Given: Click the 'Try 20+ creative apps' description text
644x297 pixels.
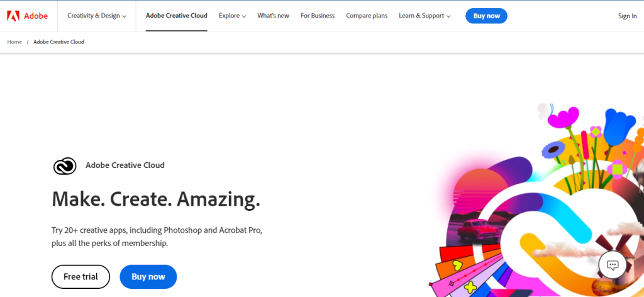Looking at the screenshot, I should [157, 236].
